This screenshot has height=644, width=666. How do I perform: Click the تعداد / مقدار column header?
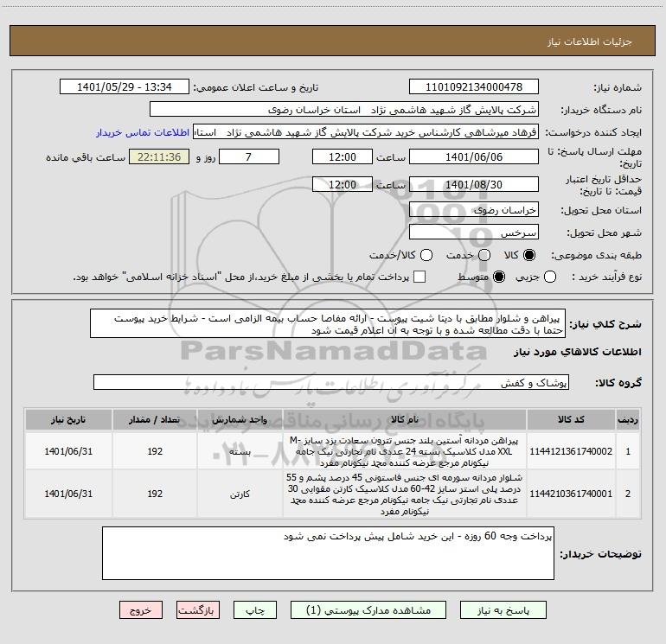click(x=155, y=420)
